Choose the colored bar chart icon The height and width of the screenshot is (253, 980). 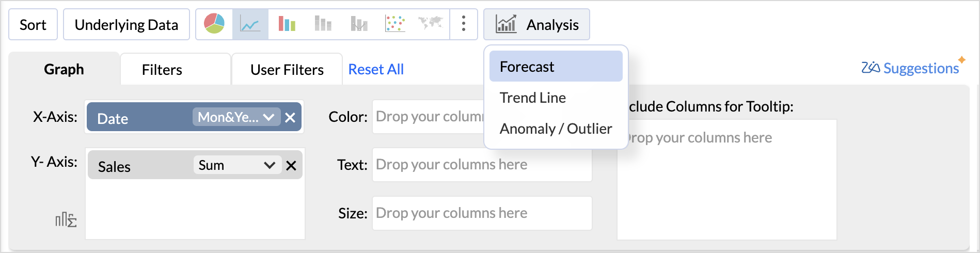287,24
